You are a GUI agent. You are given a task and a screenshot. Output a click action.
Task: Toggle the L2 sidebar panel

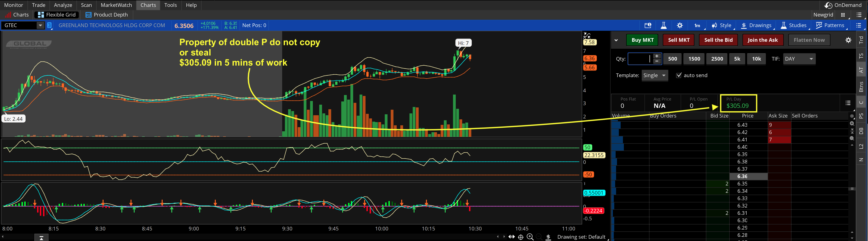coord(861,146)
